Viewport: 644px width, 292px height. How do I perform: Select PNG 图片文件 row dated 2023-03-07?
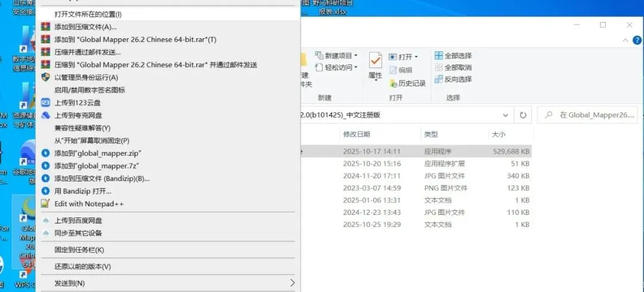pyautogui.click(x=416, y=188)
